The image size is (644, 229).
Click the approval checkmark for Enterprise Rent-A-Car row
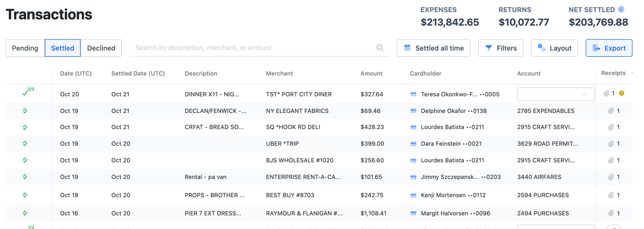[x=25, y=177]
